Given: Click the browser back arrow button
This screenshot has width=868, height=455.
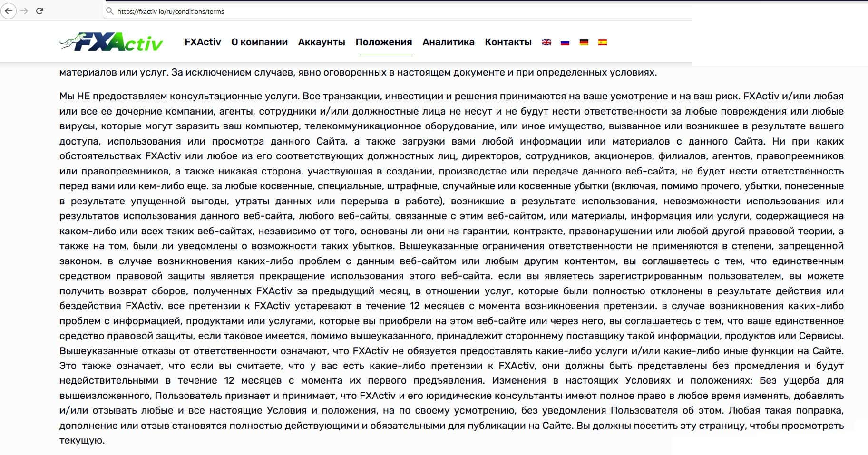Looking at the screenshot, I should 9,11.
